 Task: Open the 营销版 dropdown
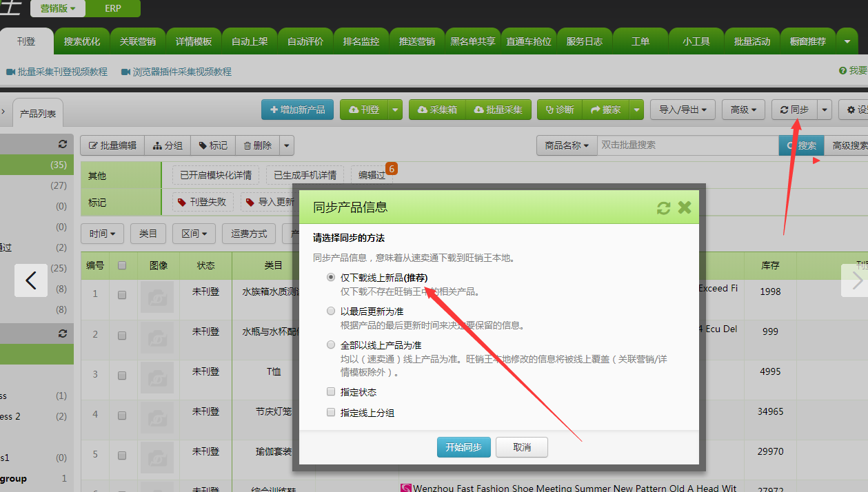coord(58,8)
